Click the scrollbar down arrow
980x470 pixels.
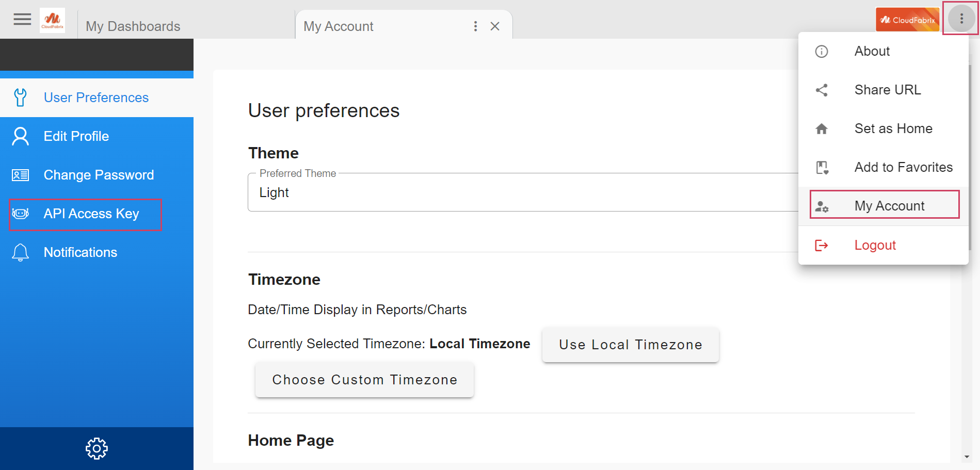pos(967,457)
